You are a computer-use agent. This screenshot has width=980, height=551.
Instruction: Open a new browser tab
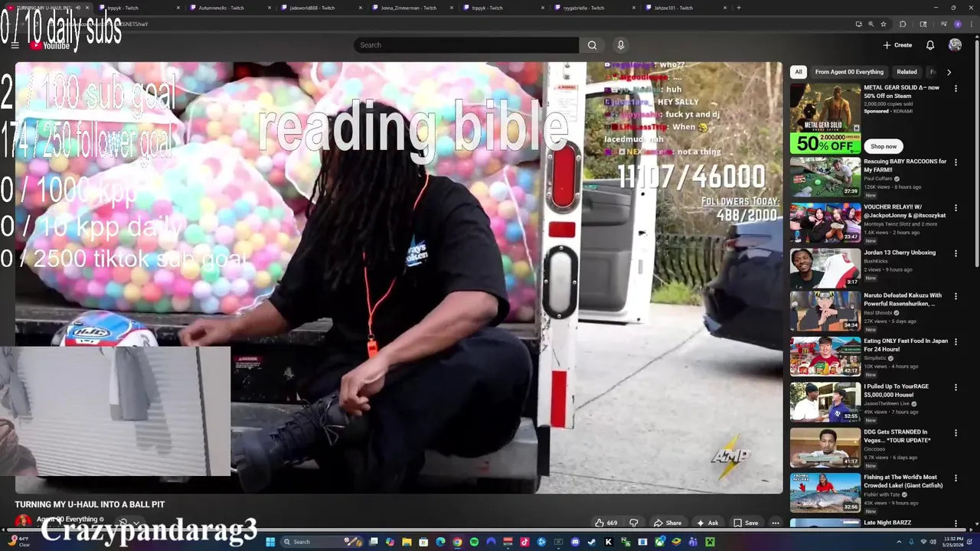(x=739, y=8)
